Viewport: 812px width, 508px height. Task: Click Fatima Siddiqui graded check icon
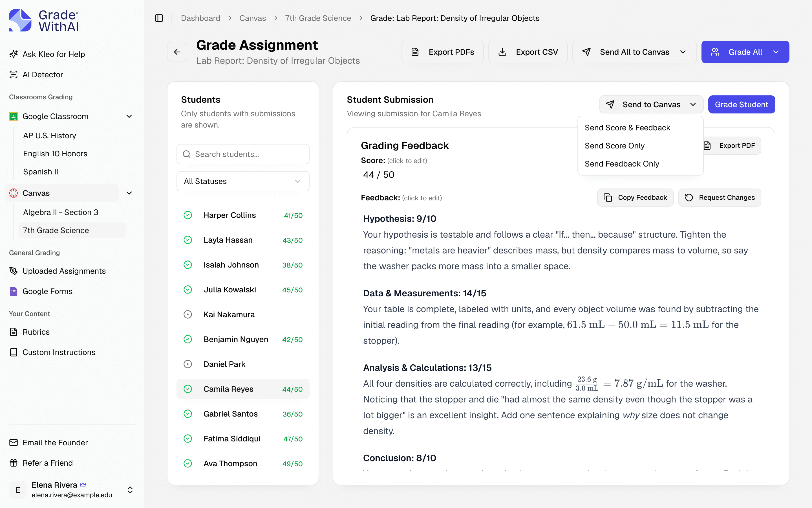pos(188,439)
